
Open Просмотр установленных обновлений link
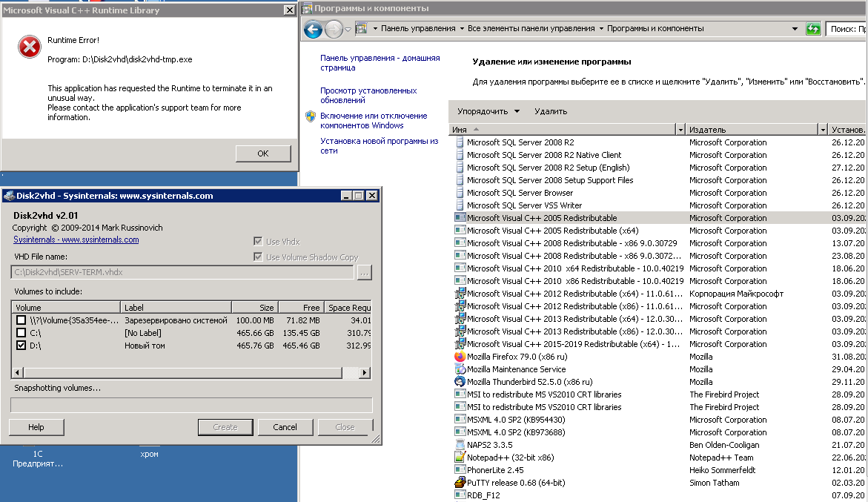point(368,95)
